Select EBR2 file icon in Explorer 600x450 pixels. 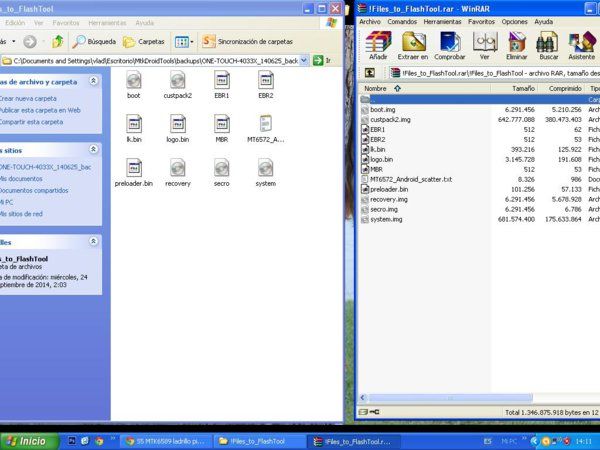[x=266, y=85]
